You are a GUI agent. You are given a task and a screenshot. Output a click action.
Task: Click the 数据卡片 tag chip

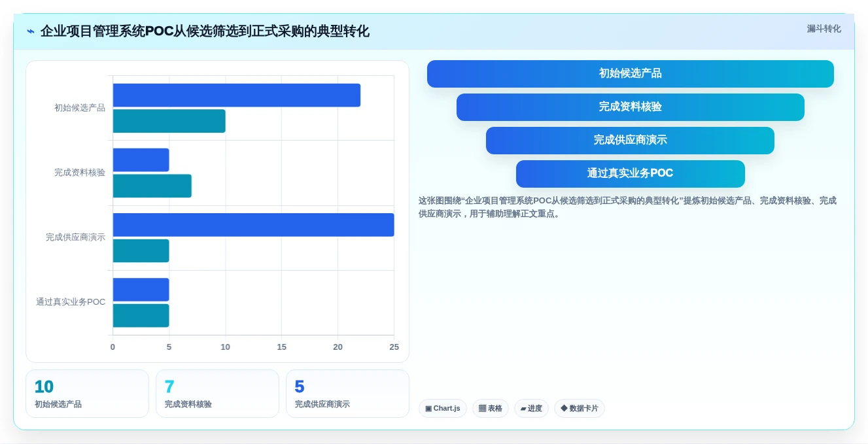pos(580,409)
